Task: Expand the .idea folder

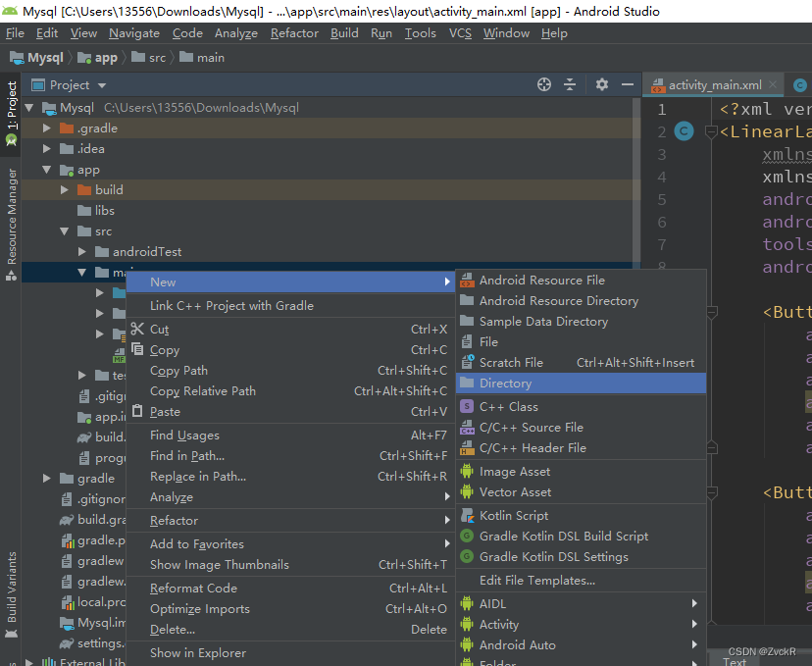Action: 47,149
